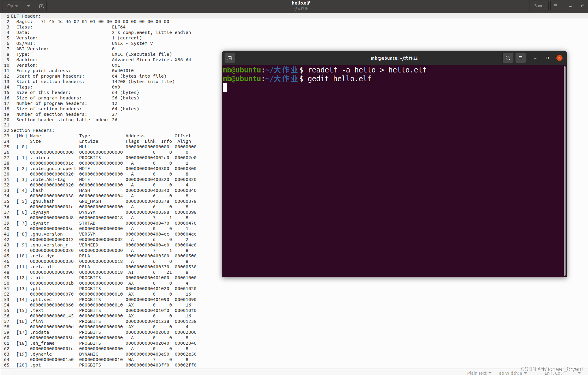Image resolution: width=588 pixels, height=375 pixels.
Task: Open the Tab Width: 8 dropdown
Action: tap(511, 373)
